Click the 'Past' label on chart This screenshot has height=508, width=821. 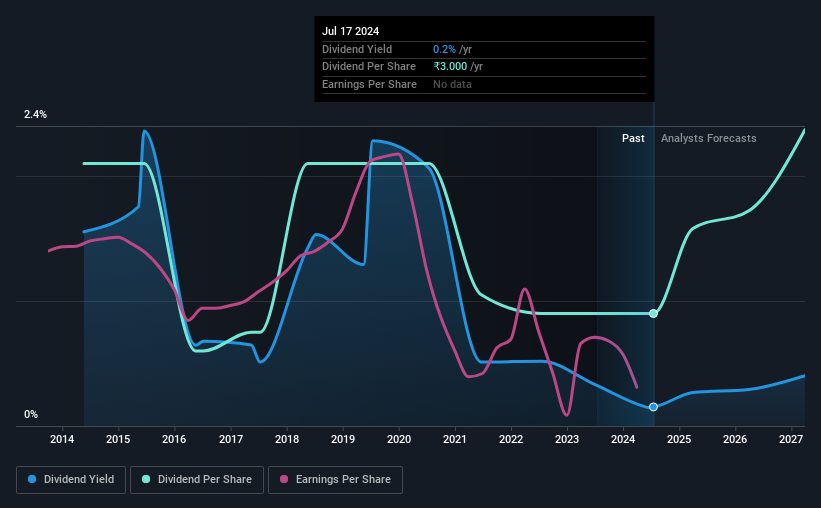[633, 138]
